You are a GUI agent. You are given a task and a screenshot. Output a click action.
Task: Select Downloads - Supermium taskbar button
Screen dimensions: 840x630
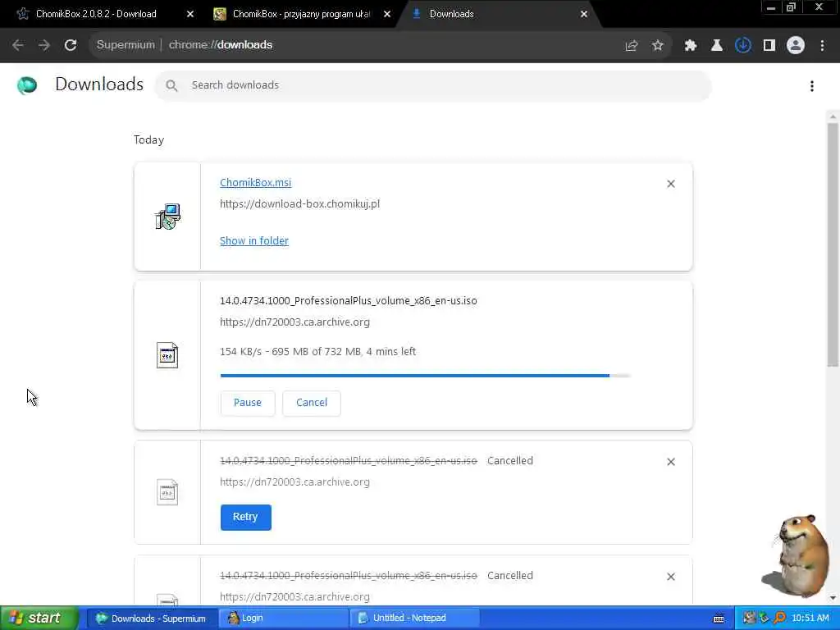click(x=152, y=619)
